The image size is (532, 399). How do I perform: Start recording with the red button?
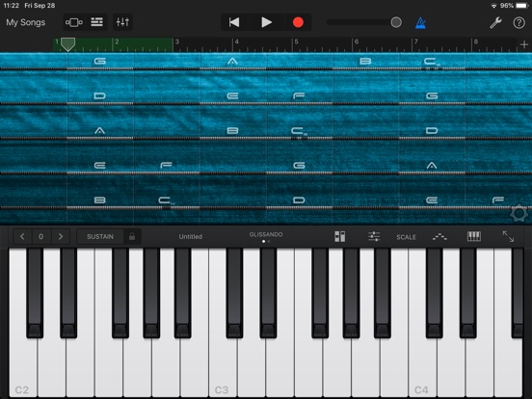(298, 22)
